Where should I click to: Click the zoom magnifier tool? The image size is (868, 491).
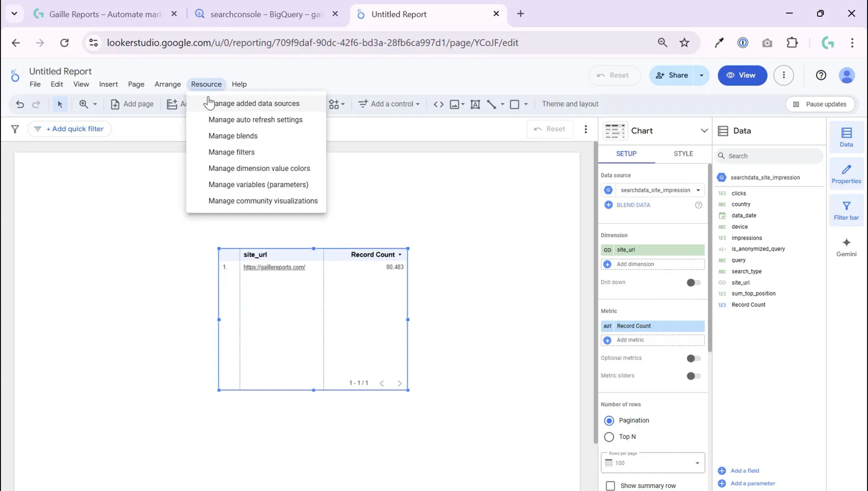(84, 104)
